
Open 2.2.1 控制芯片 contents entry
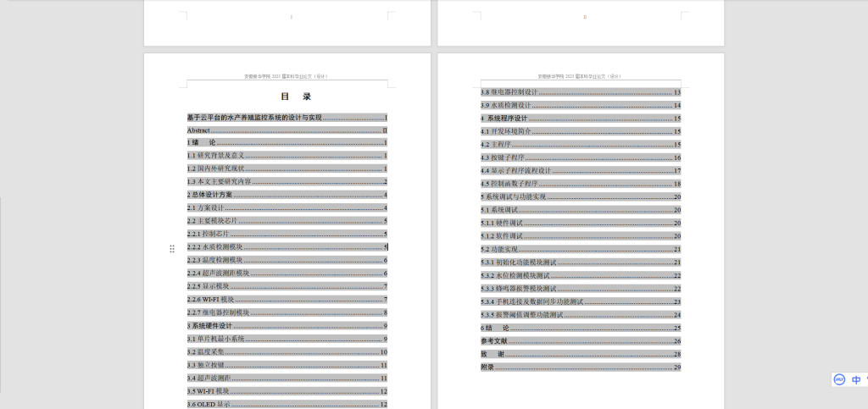pos(209,234)
